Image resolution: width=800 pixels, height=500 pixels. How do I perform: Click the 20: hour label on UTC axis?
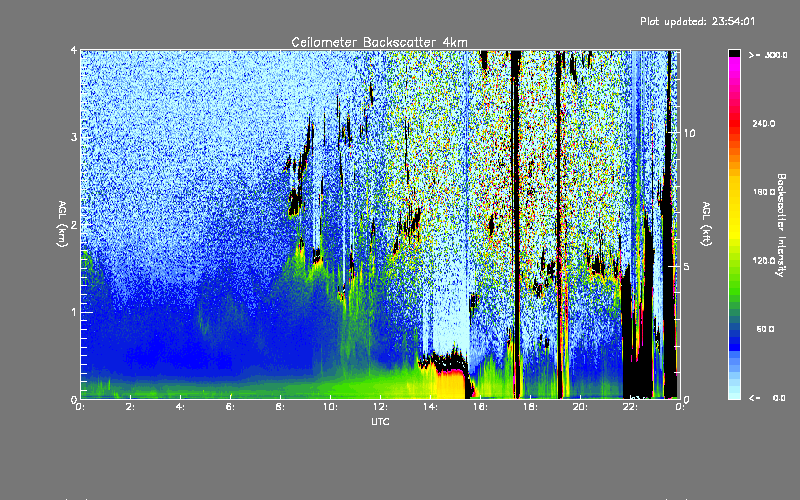pyautogui.click(x=580, y=407)
